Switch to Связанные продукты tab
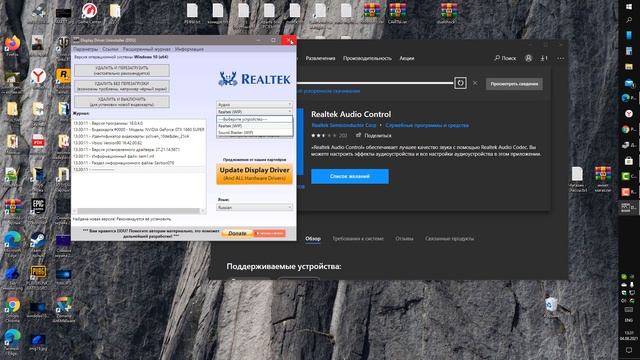The width and height of the screenshot is (640, 360). coord(449,238)
